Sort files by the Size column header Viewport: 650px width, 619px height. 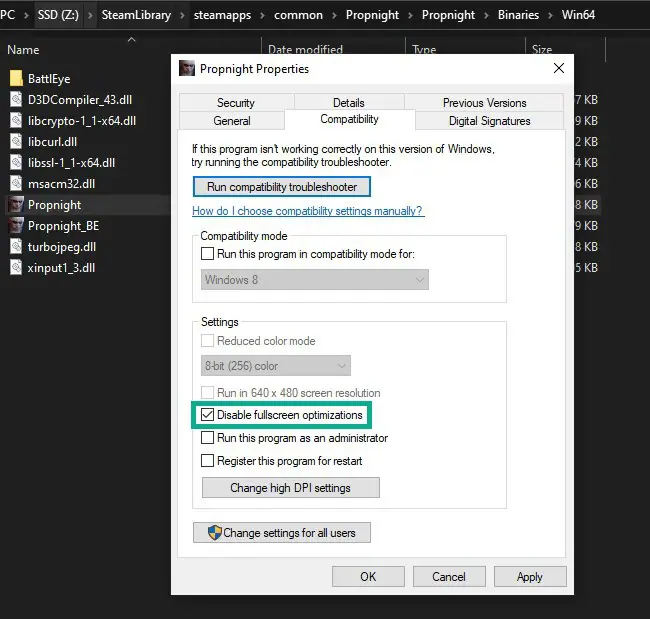click(542, 50)
